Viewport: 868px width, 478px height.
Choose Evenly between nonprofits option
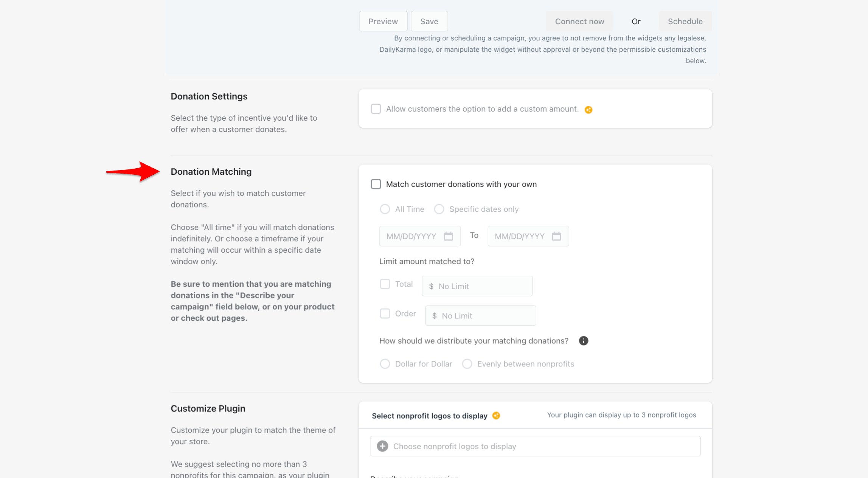click(x=467, y=364)
